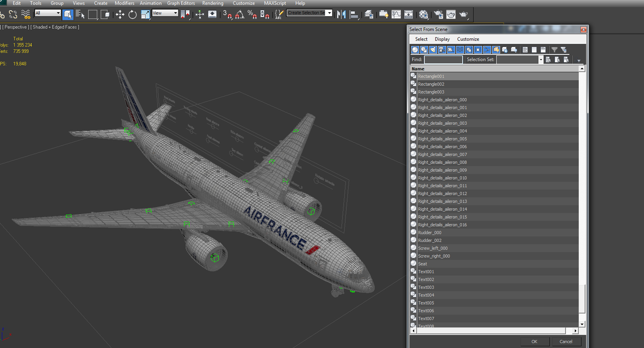Click Cancel in Select From Scene
644x348 pixels.
point(566,341)
